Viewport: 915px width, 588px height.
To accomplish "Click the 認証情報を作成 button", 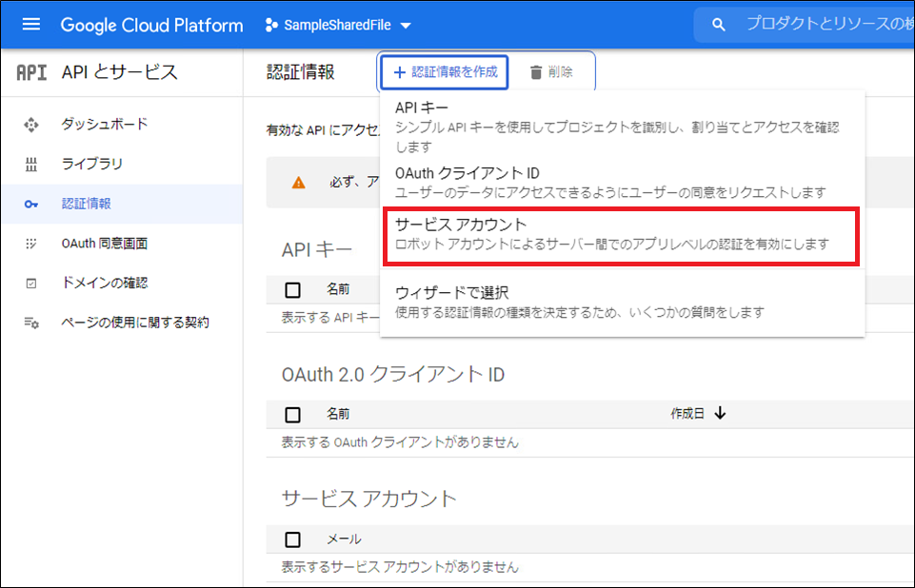I will pos(445,71).
